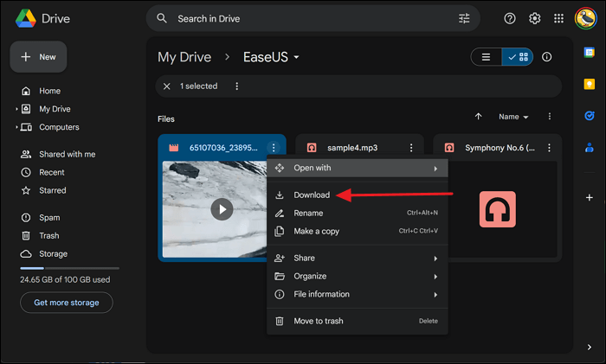Open the Google account avatar

pos(586,18)
